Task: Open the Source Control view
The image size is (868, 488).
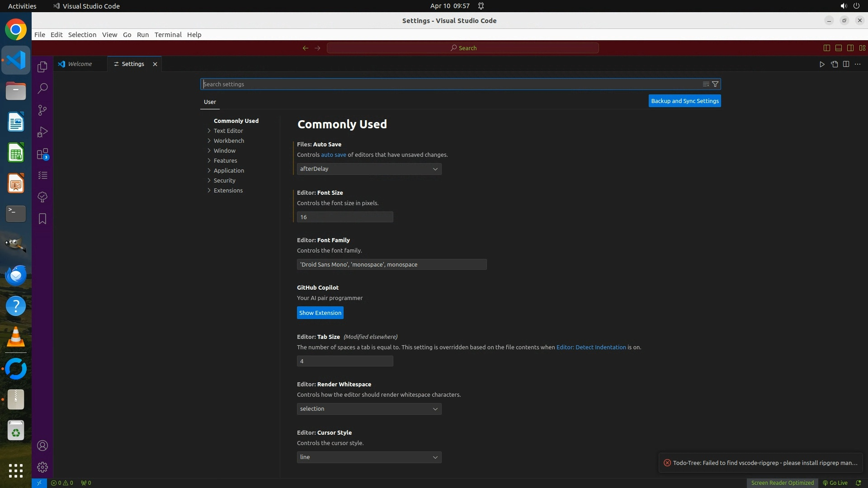Action: click(x=42, y=110)
